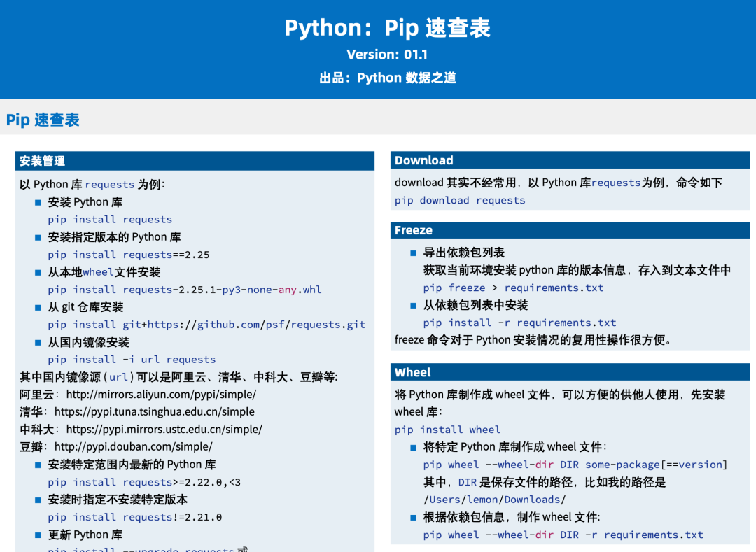Click the Python：Pip 速查表 title

pos(388,28)
